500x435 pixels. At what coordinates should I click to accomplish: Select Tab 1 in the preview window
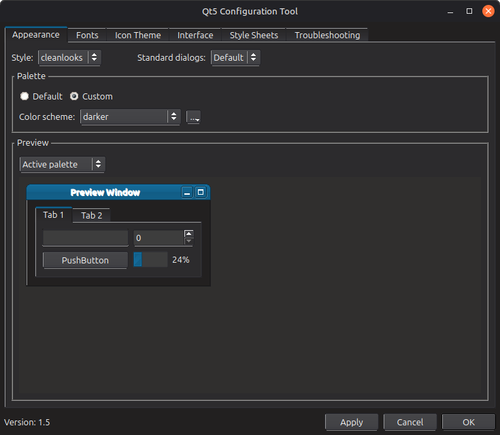point(54,215)
